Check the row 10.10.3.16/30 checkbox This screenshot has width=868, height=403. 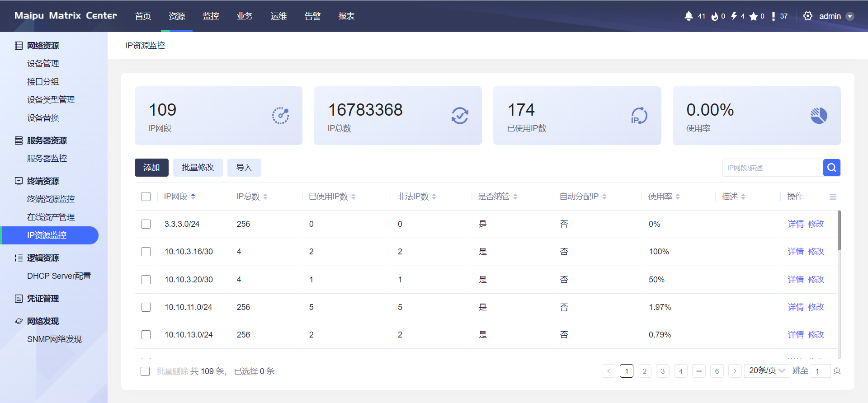(x=146, y=252)
